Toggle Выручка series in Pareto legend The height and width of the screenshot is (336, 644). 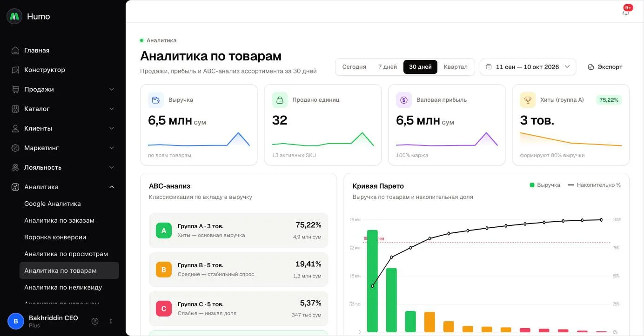pos(545,185)
